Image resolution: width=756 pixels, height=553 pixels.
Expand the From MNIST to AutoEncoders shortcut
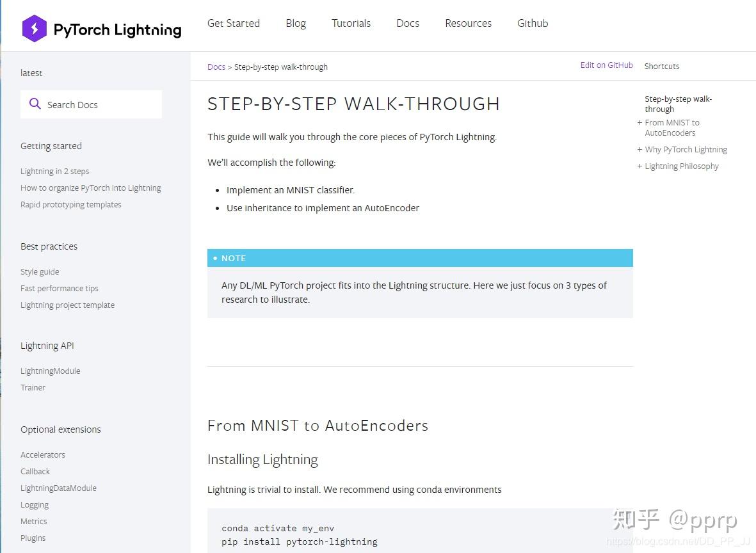point(639,122)
